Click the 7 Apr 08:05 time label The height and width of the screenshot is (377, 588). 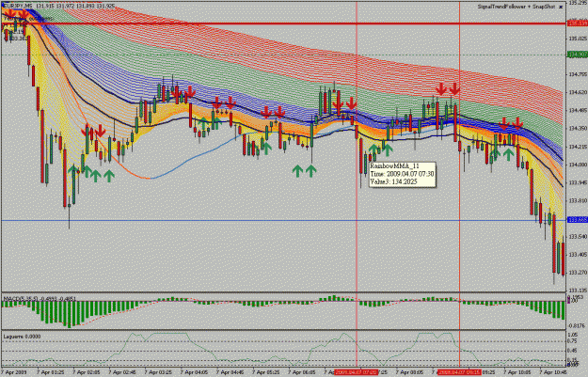(x=410, y=372)
